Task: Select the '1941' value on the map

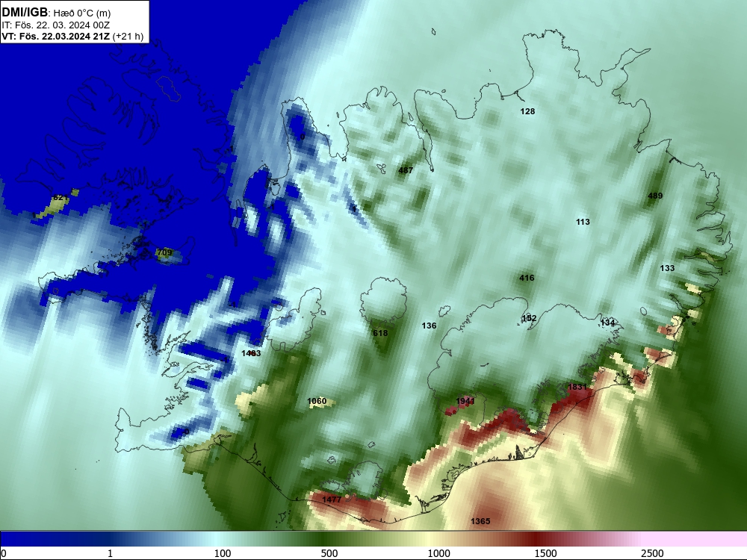Action: (x=465, y=402)
